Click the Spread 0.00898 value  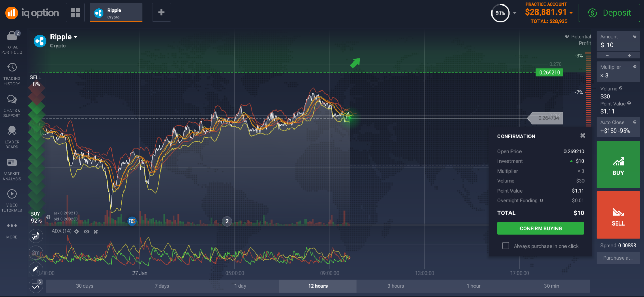(627, 246)
